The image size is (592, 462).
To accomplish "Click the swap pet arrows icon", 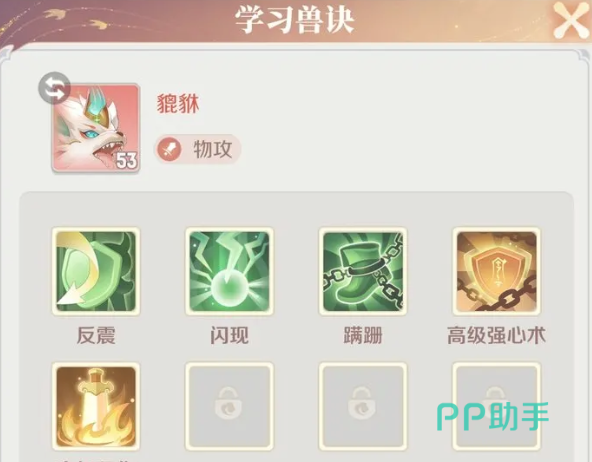I will pyautogui.click(x=54, y=88).
